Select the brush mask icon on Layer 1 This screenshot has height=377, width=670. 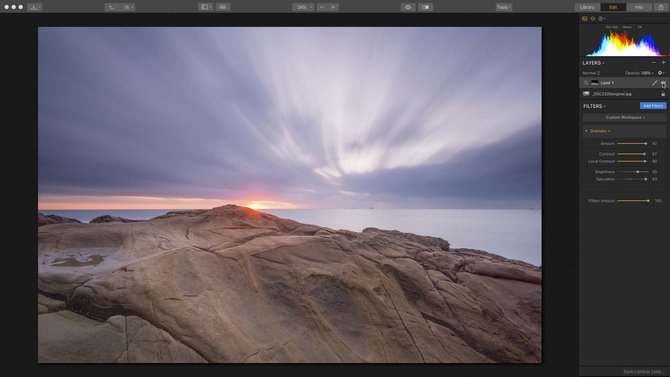pos(655,83)
